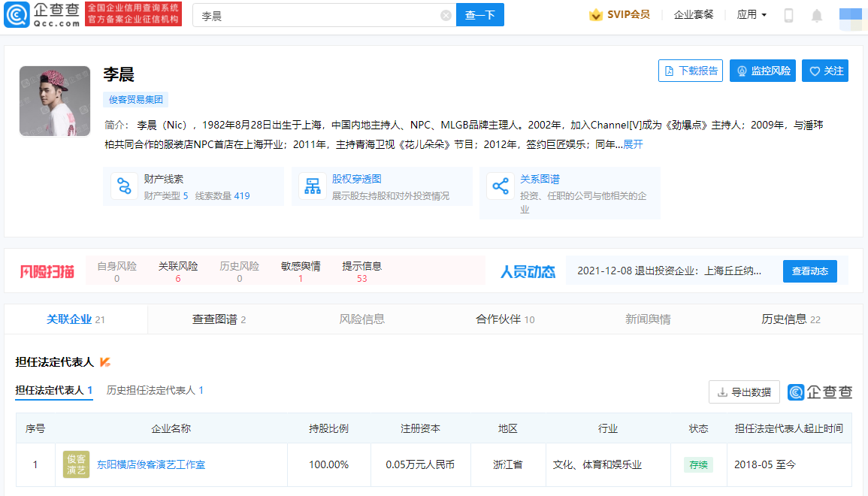Viewport: 868px width, 496px height.
Task: Click the 关注 follow button
Action: pos(825,71)
